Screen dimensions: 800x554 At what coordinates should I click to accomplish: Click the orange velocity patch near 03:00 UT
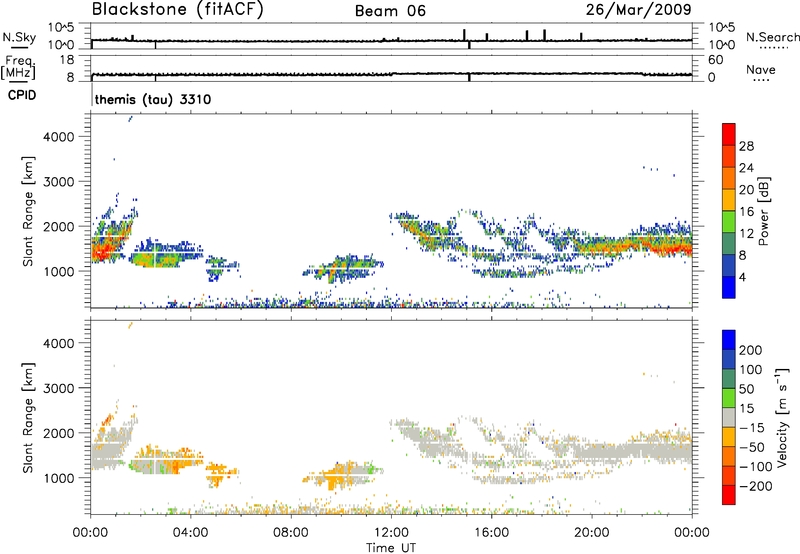(x=176, y=463)
